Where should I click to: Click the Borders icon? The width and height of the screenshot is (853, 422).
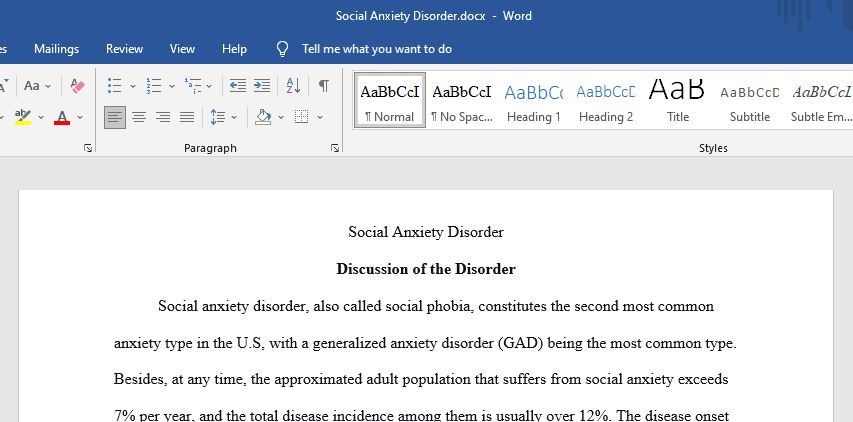click(301, 117)
